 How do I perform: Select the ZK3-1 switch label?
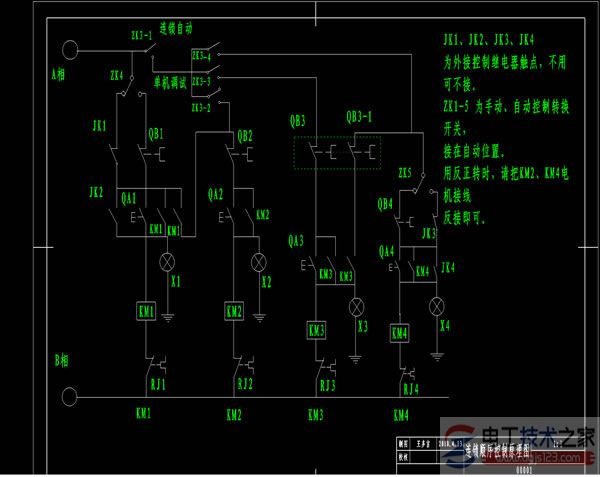tap(142, 35)
